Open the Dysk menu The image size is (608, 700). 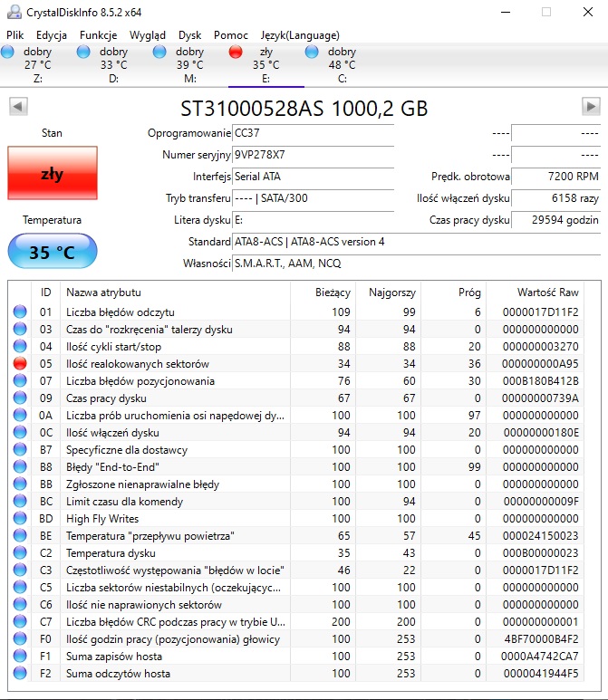[190, 35]
